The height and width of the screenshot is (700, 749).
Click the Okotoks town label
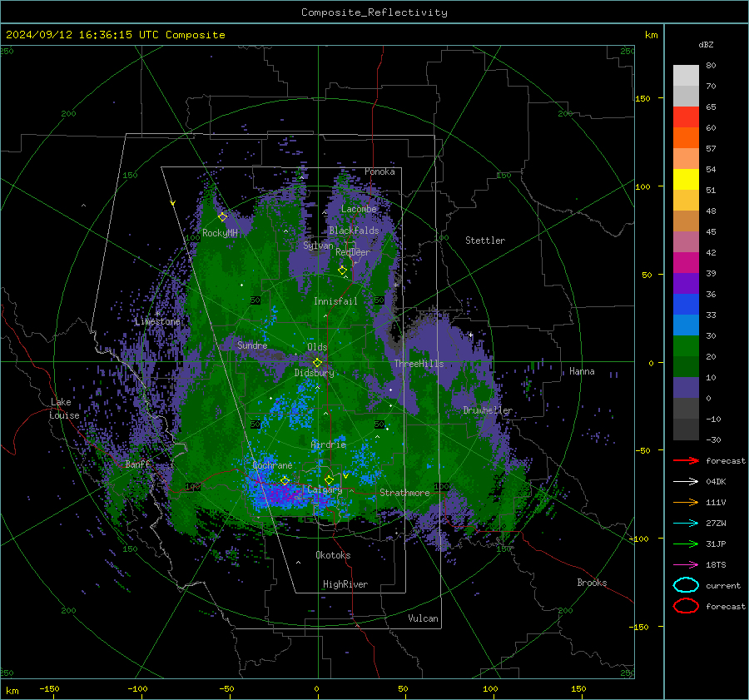point(333,555)
